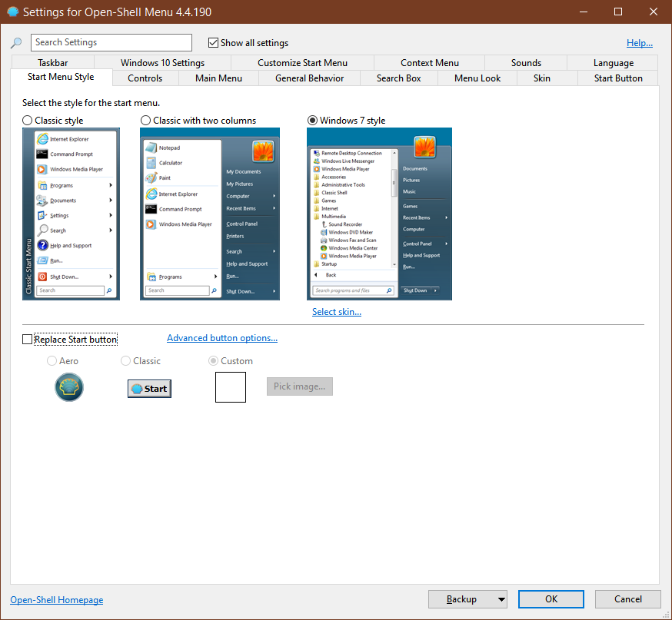This screenshot has height=620, width=672.
Task: Click in the Search Settings field
Action: pyautogui.click(x=111, y=42)
